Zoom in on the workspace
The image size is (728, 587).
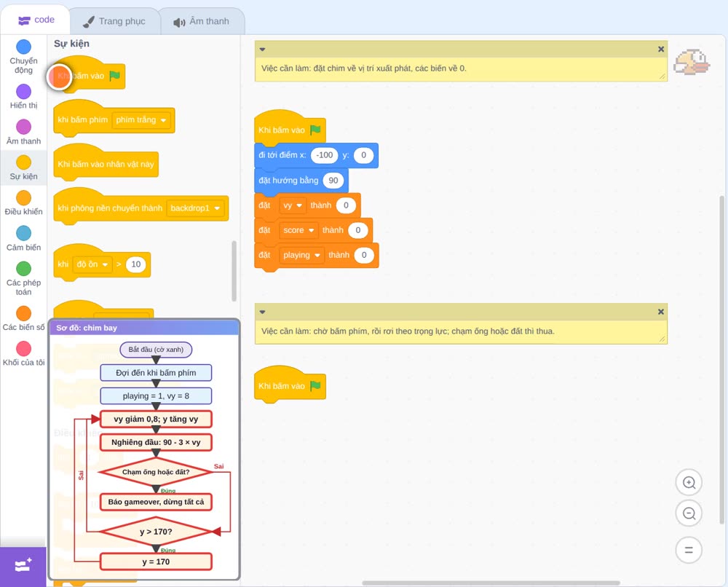(689, 483)
